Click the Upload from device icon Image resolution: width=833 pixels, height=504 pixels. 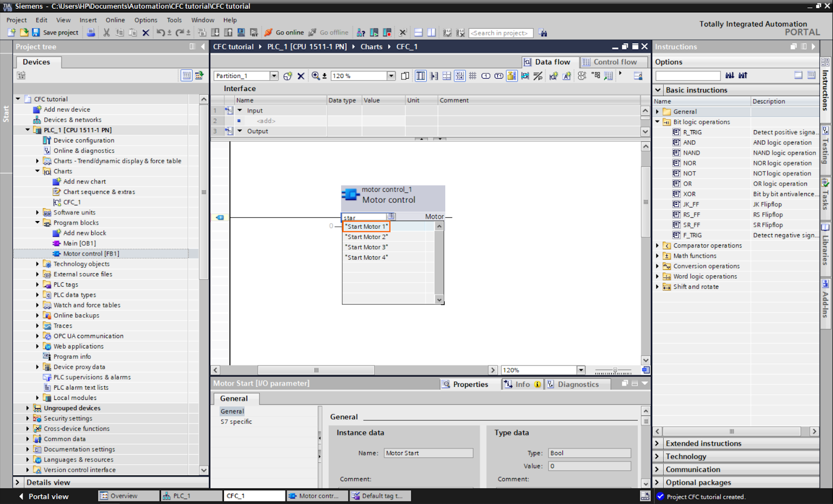[x=228, y=32]
